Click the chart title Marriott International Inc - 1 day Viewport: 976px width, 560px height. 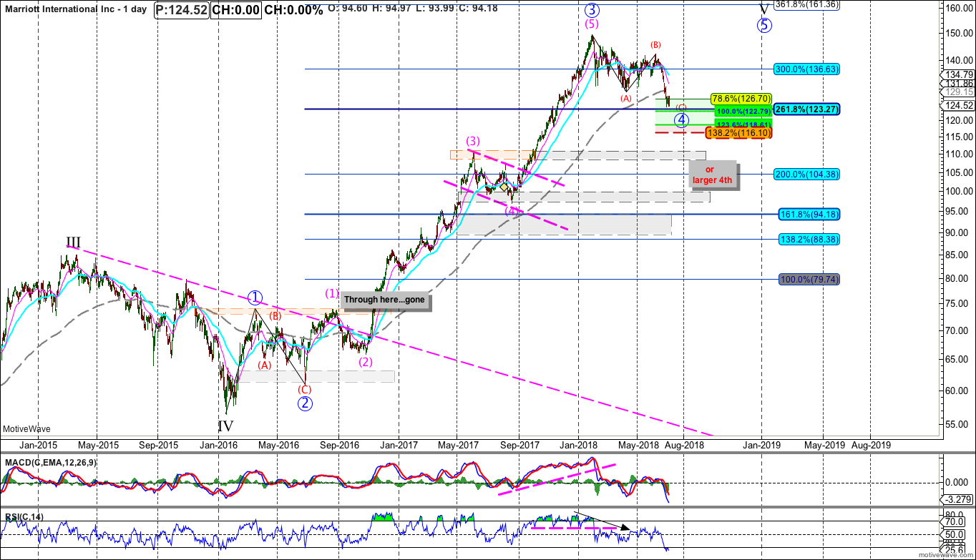[75, 11]
